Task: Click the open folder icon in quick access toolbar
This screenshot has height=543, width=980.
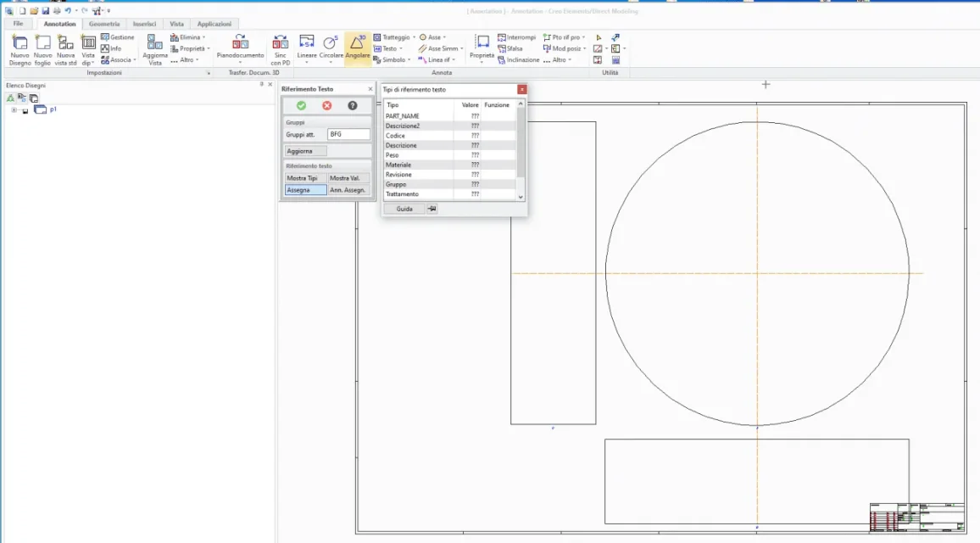Action: [34, 11]
